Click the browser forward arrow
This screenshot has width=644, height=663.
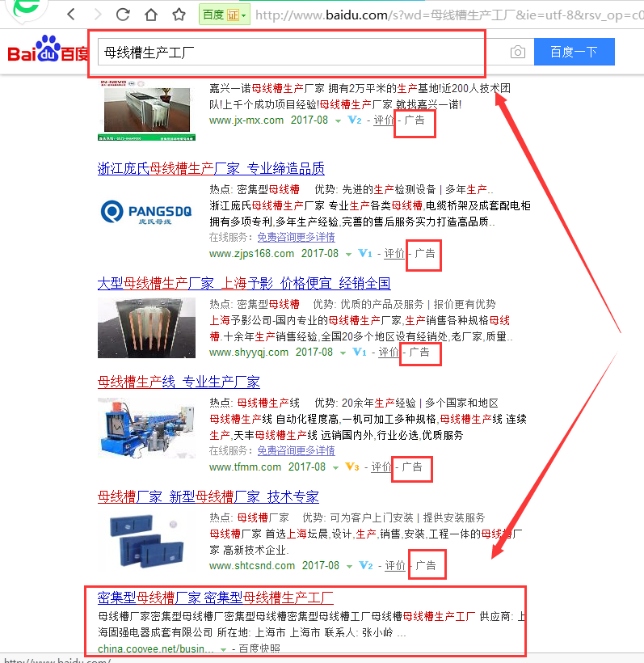[x=97, y=15]
